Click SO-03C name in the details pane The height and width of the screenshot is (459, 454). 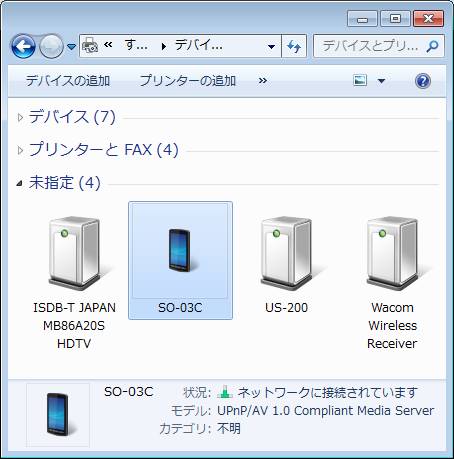[129, 392]
